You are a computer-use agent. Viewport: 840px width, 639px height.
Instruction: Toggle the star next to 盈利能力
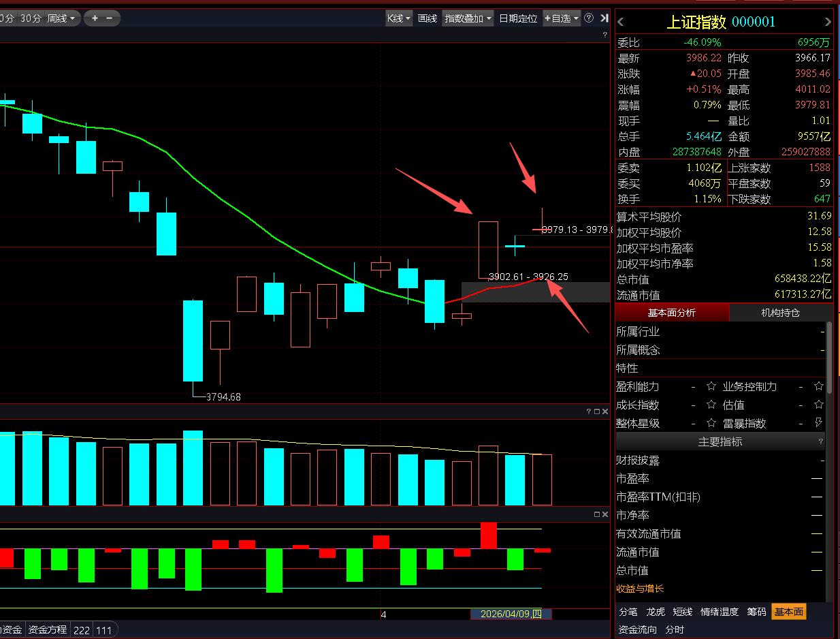tap(711, 386)
